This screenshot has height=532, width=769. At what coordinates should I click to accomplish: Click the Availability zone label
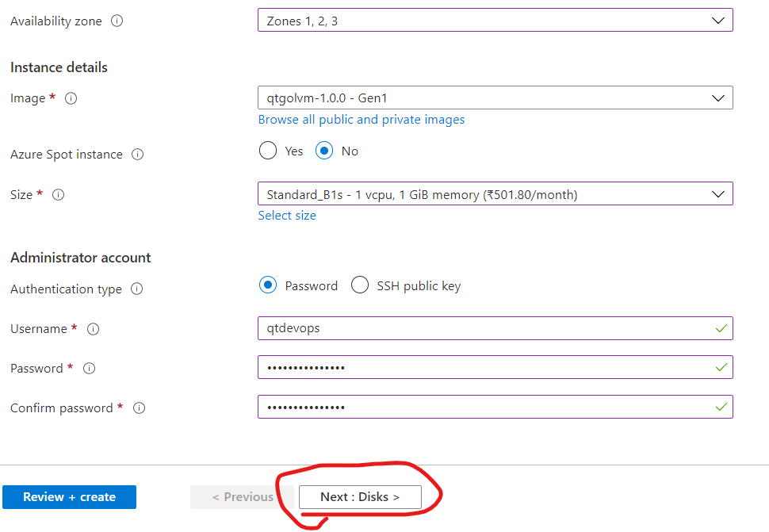point(56,21)
